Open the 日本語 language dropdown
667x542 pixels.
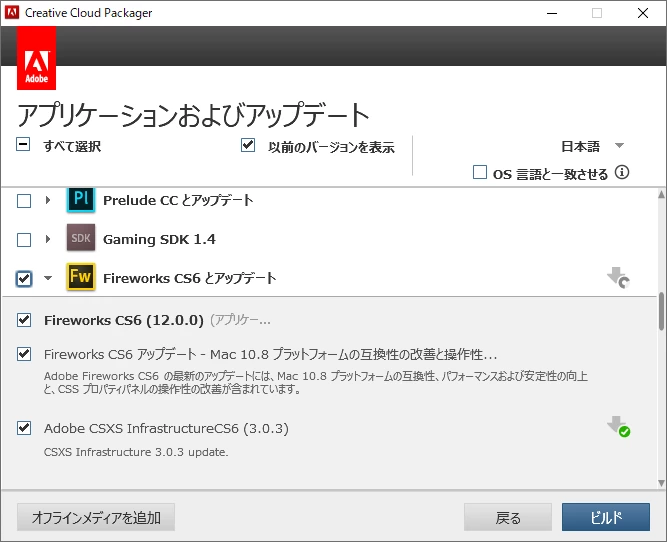(593, 146)
